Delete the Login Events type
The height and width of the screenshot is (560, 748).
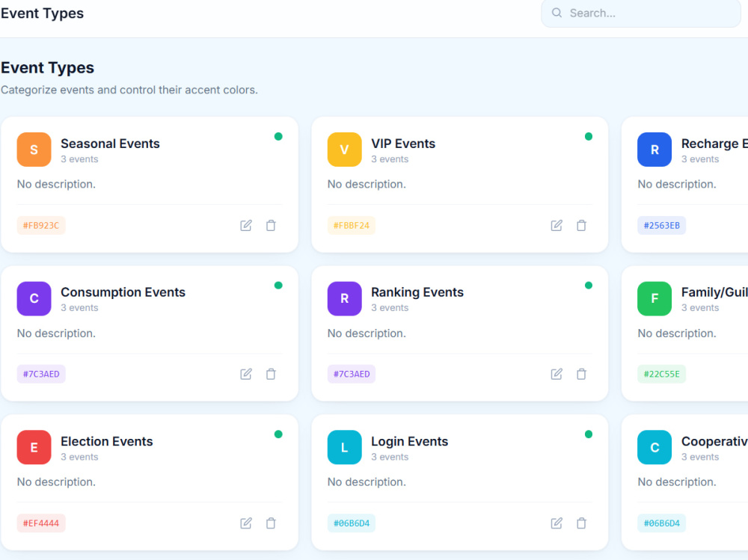[x=581, y=523]
